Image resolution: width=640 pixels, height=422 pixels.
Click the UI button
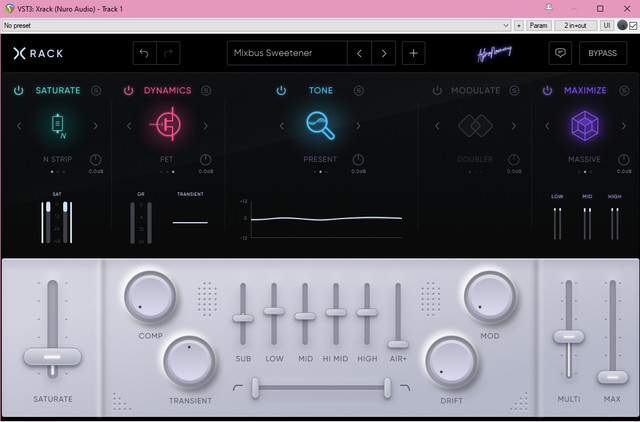(607, 25)
